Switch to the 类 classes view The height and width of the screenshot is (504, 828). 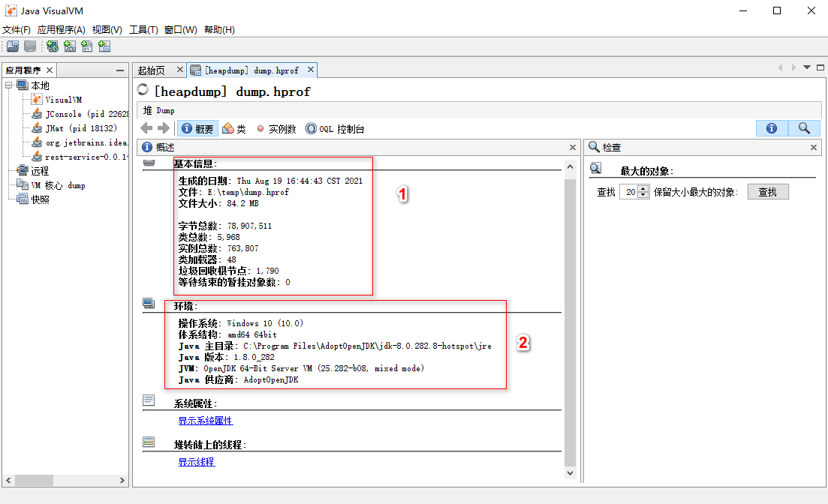pyautogui.click(x=234, y=129)
